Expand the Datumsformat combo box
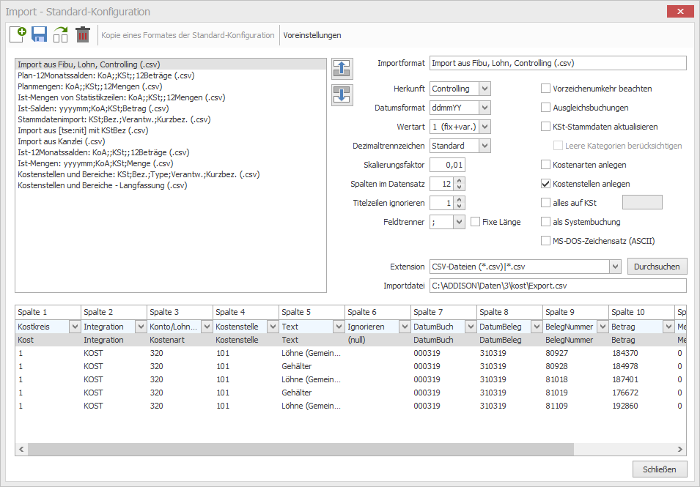Screen dimensions: 700x487 (485, 108)
